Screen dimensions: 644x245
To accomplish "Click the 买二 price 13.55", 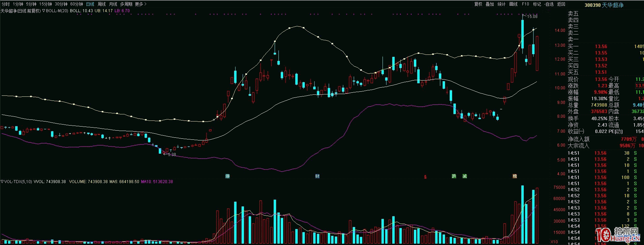I will click(x=601, y=53).
